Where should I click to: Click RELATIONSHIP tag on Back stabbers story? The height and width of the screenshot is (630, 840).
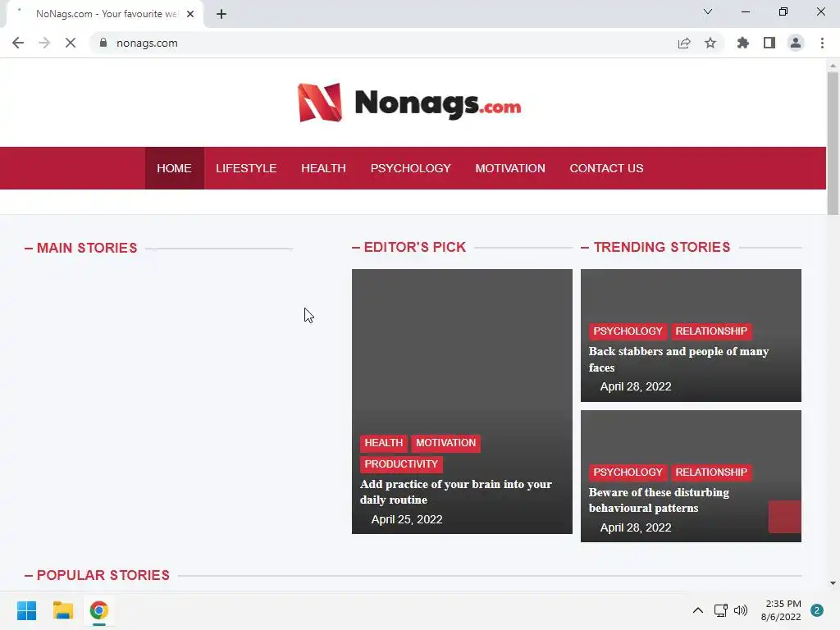pyautogui.click(x=711, y=331)
